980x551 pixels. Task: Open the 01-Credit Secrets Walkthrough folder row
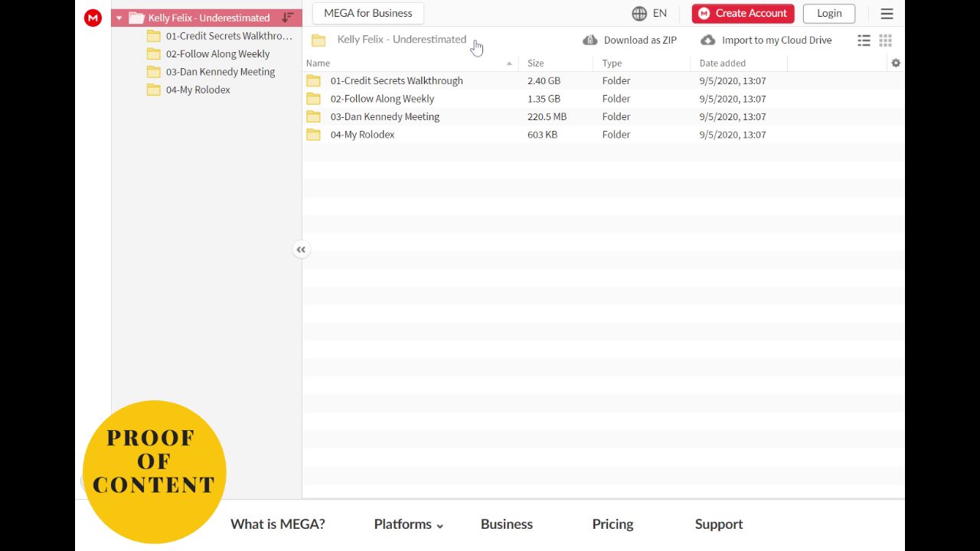pos(397,80)
